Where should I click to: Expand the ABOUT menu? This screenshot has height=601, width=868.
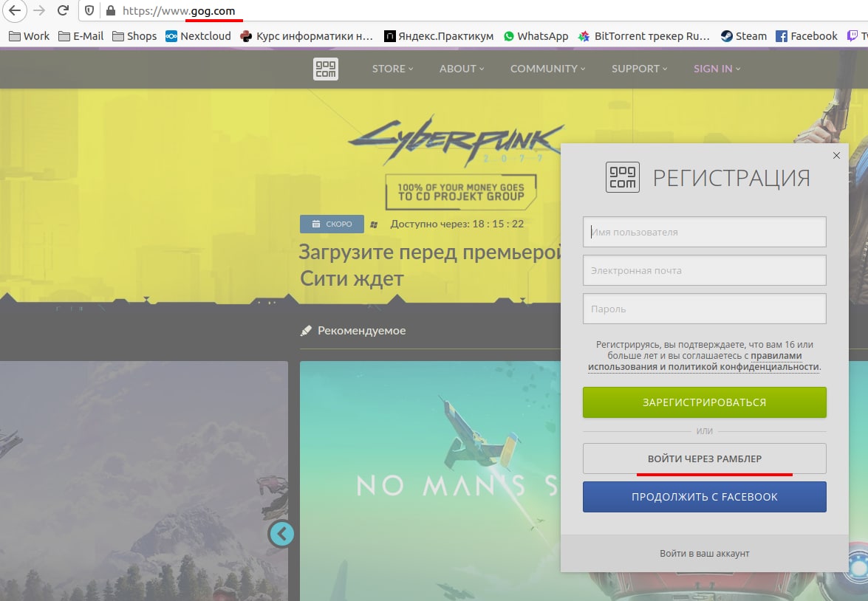pyautogui.click(x=462, y=69)
